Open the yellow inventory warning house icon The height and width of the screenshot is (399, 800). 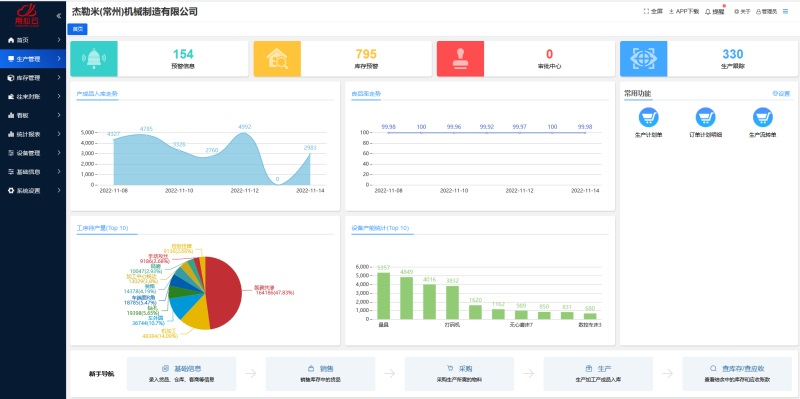277,59
